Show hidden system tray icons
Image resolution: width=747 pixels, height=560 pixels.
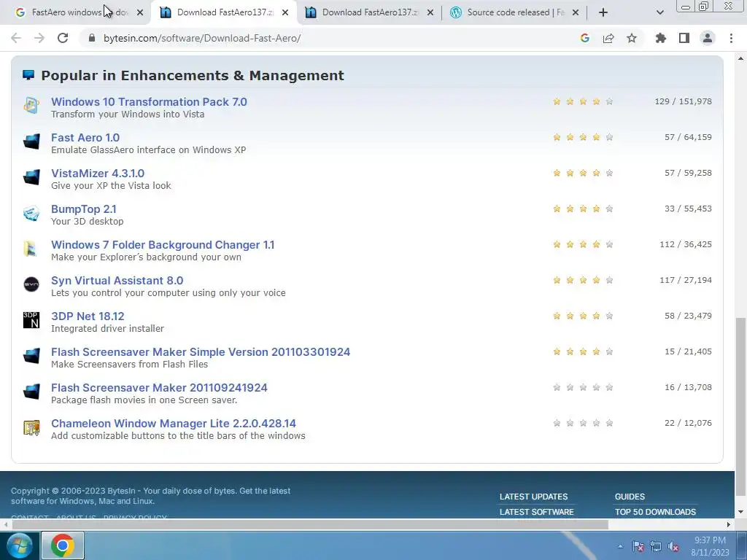point(620,546)
